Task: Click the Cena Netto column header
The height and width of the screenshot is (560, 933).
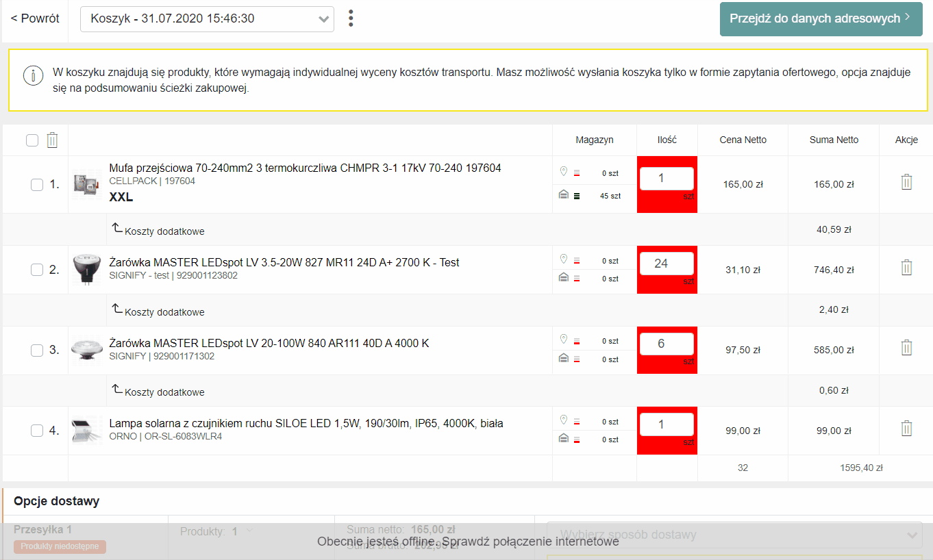Action: pos(743,140)
